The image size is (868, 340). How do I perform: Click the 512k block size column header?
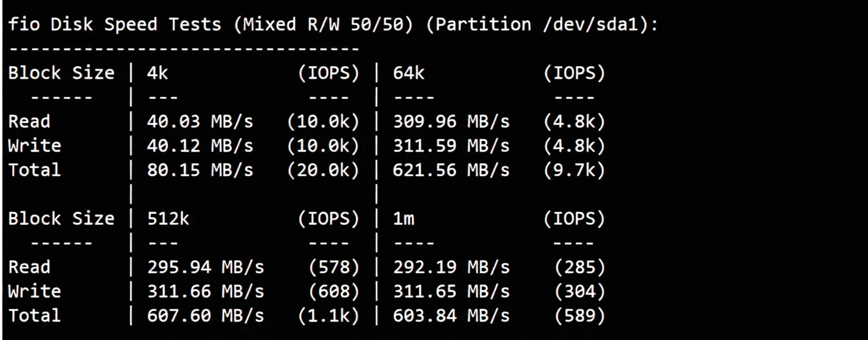[x=168, y=218]
